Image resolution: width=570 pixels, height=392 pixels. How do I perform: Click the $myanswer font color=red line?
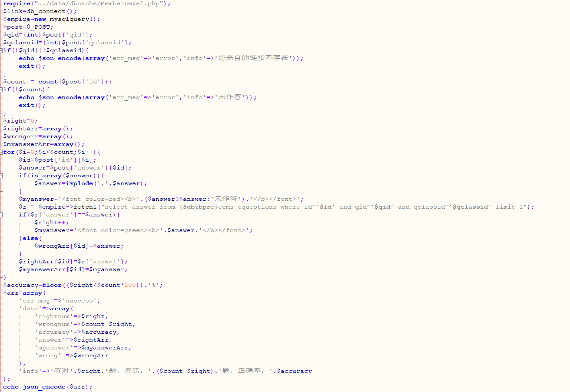click(161, 199)
